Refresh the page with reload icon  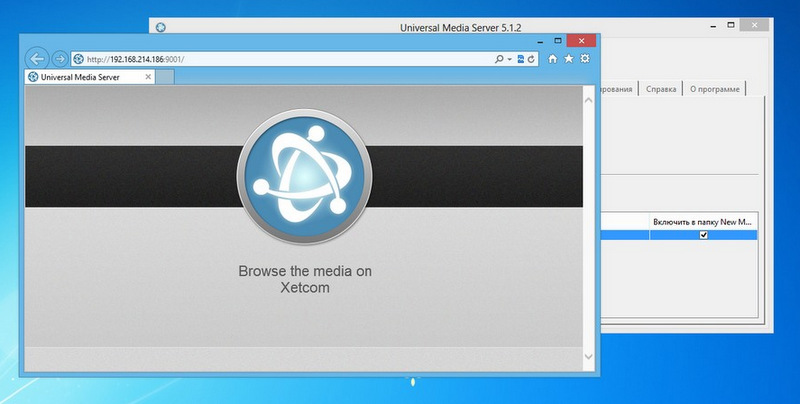click(x=531, y=59)
